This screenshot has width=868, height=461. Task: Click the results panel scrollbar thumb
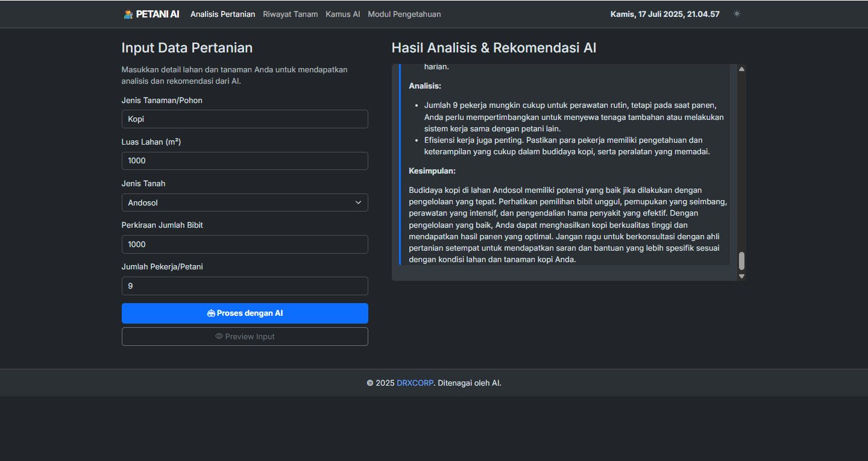click(742, 261)
